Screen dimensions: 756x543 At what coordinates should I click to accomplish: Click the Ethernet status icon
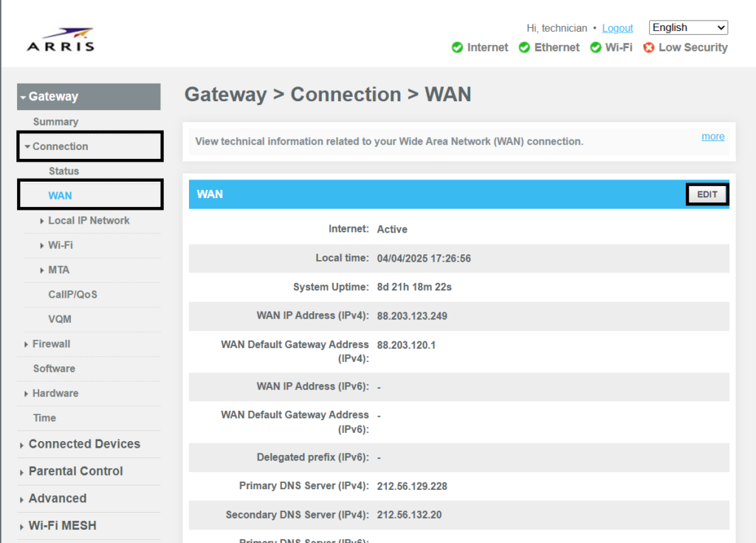point(524,47)
